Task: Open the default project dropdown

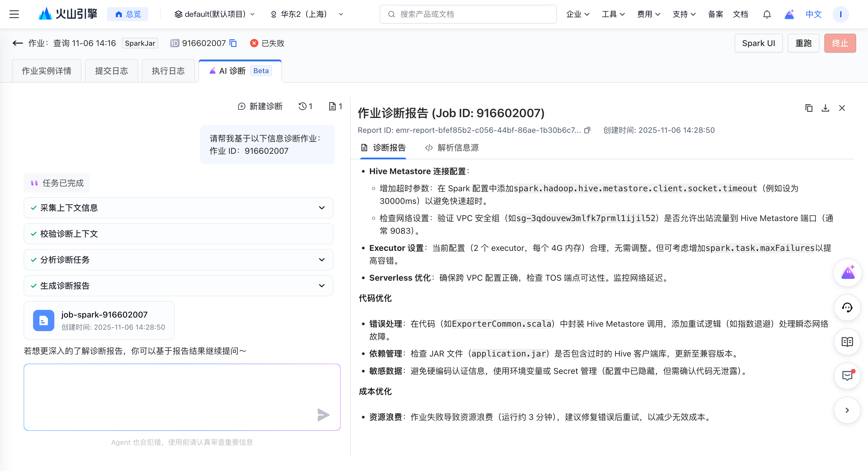Action: tap(215, 14)
